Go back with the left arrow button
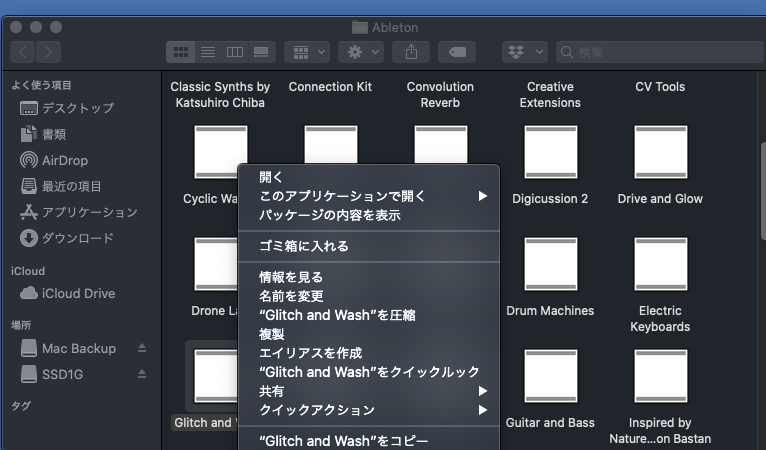 [22, 52]
